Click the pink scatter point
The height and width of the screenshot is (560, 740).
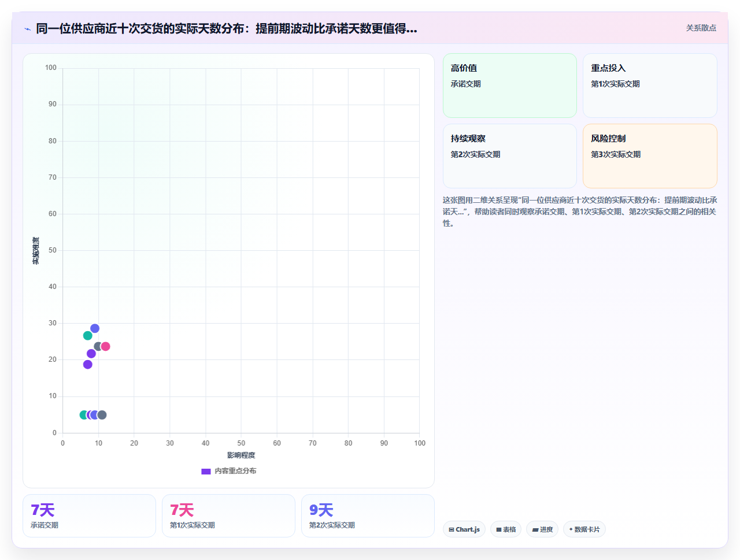105,347
